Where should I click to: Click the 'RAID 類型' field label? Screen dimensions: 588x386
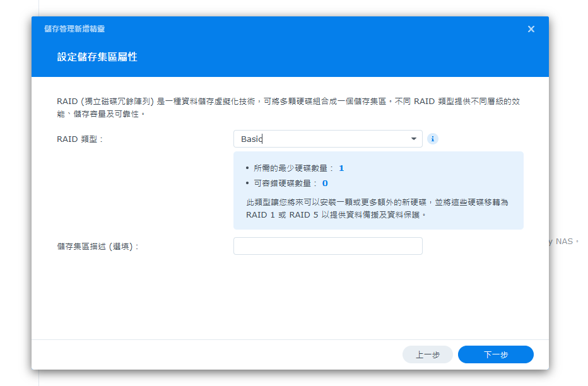coord(79,139)
